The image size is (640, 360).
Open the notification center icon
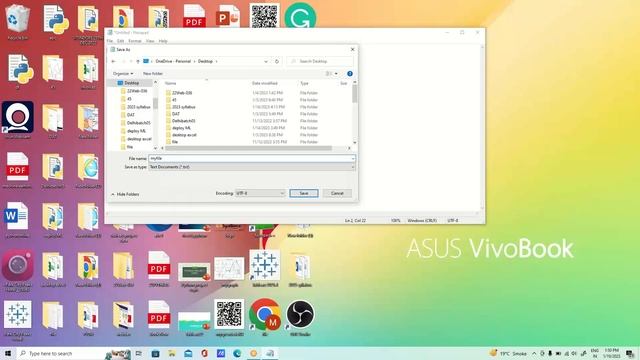(x=630, y=353)
